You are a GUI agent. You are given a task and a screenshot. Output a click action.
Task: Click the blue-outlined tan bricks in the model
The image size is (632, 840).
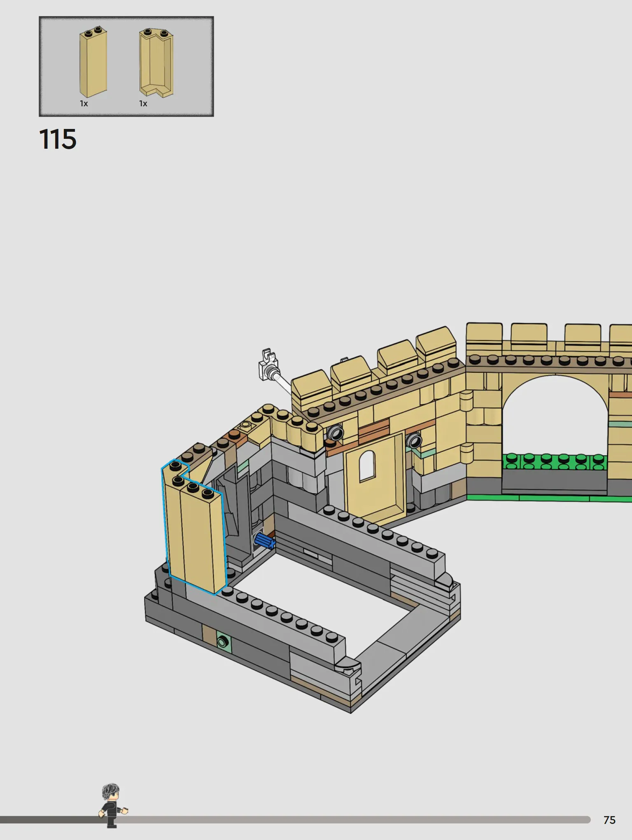[x=194, y=527]
